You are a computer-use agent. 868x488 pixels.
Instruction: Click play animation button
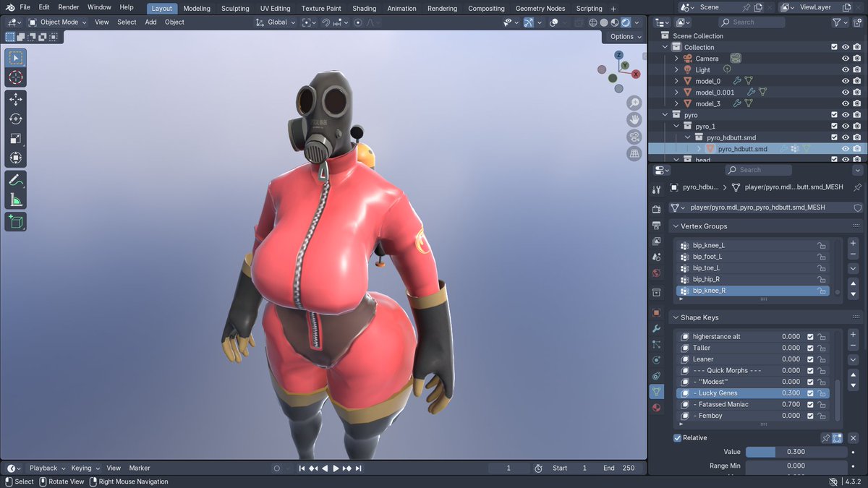(x=336, y=468)
